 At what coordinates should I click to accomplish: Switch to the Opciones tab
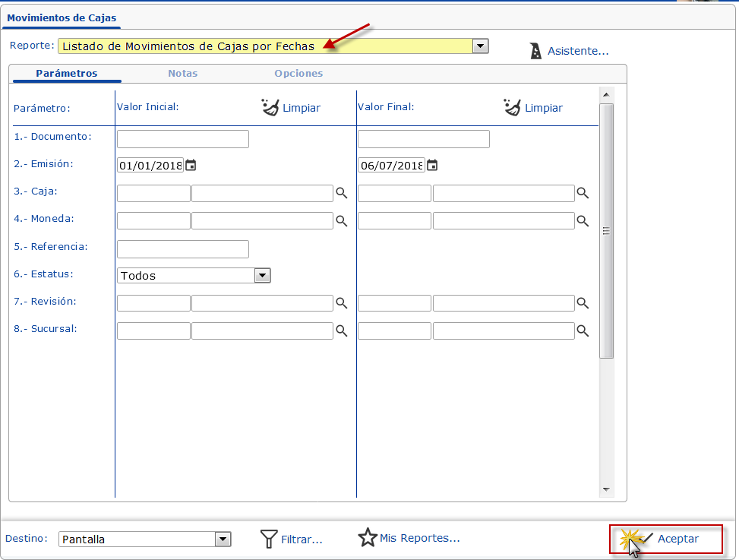tap(298, 74)
